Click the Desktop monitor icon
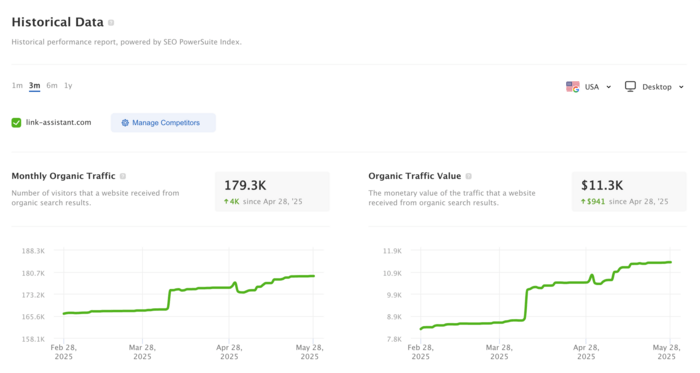Screen dimensions: 700x373 click(630, 87)
